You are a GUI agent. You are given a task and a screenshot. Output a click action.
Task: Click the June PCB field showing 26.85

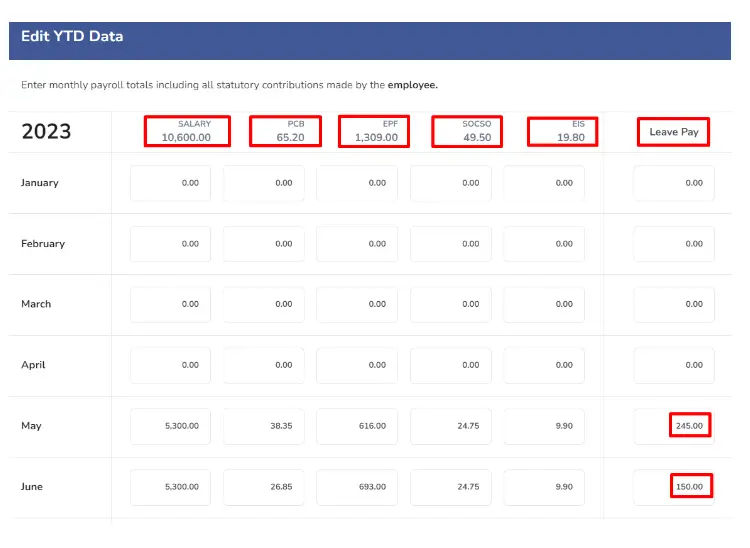tap(264, 487)
